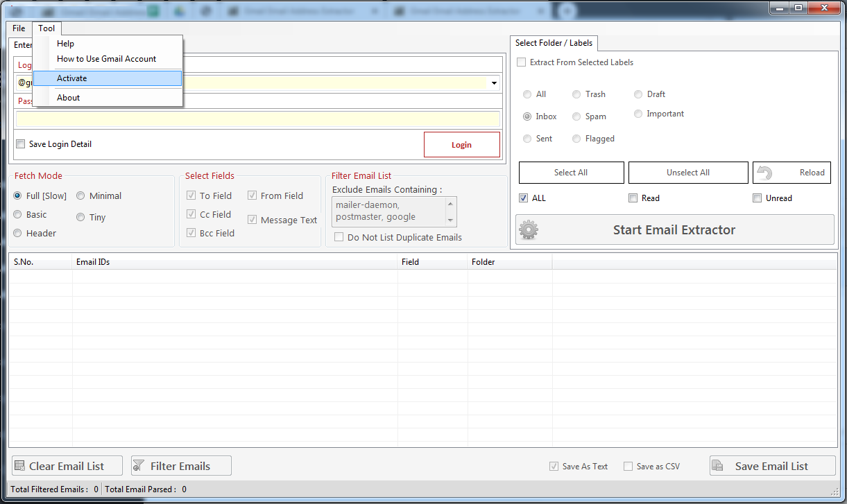The image size is (847, 504).
Task: Click exclude list scrollbar up arrow
Action: point(452,203)
